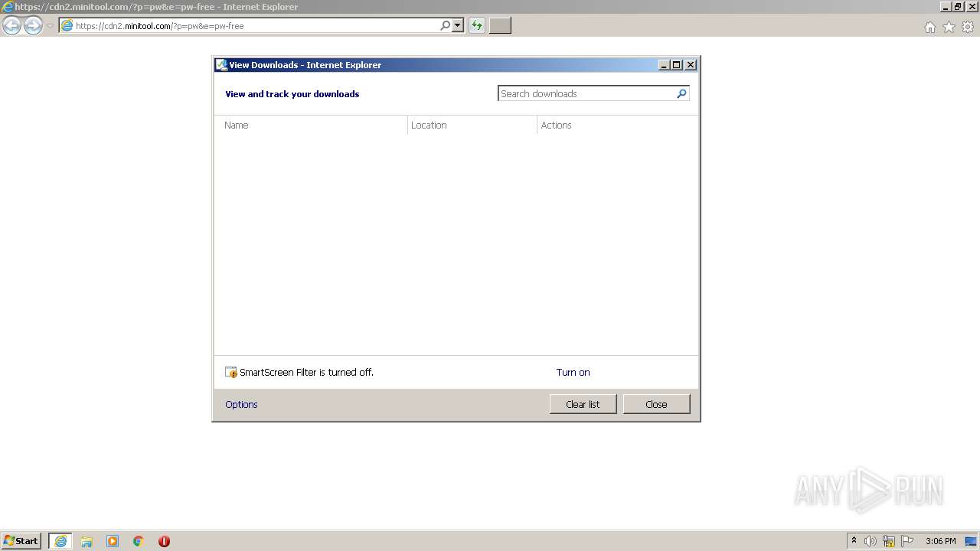This screenshot has width=980, height=551.
Task: Minimize the View Downloads window
Action: (x=664, y=65)
